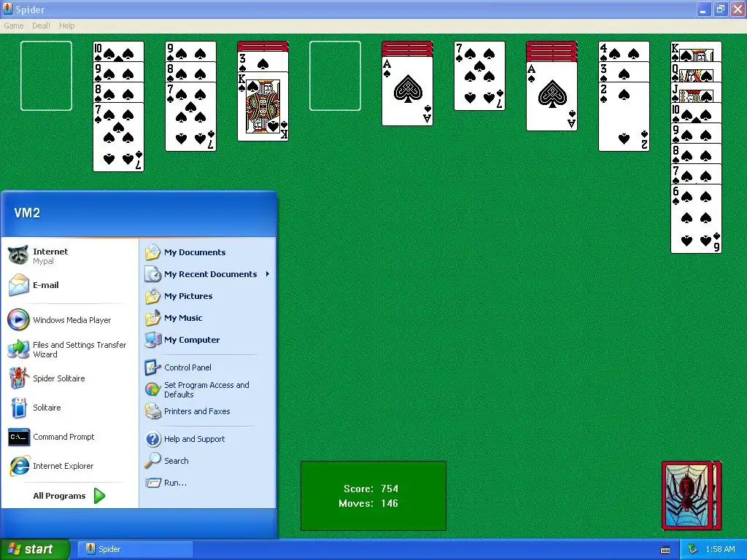The image size is (747, 560).
Task: Launch Windows Media Player icon
Action: (18, 319)
